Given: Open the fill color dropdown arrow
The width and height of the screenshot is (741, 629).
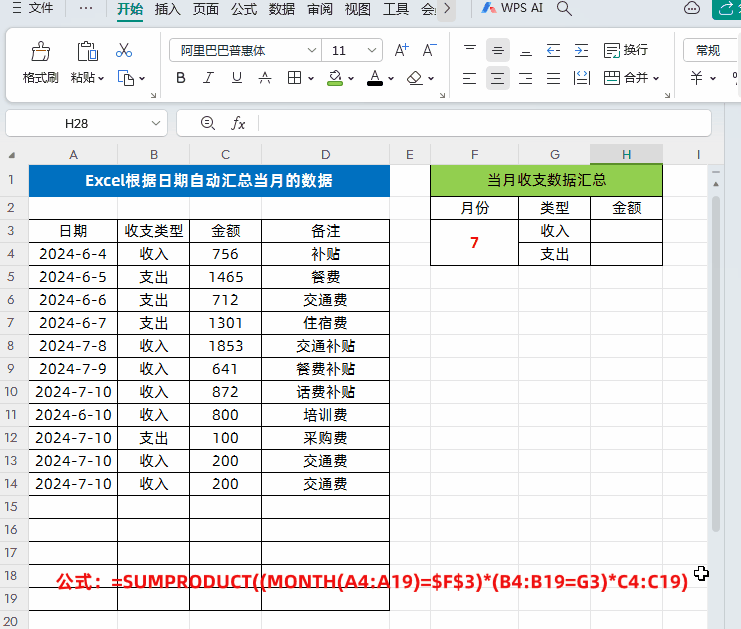Looking at the screenshot, I should click(351, 78).
